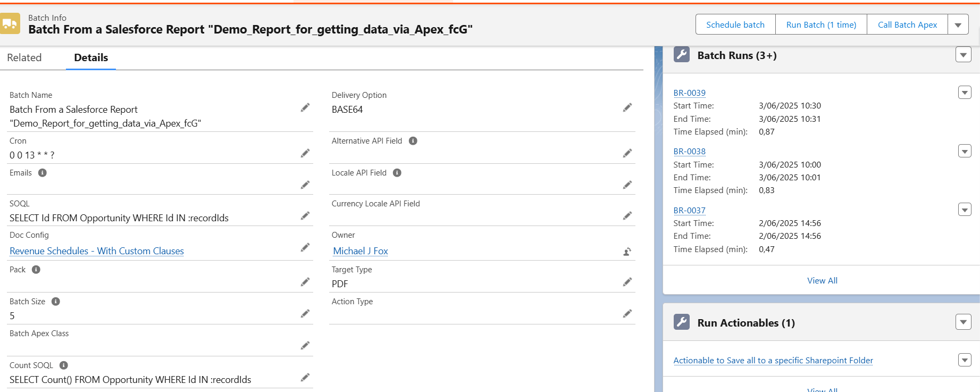Click the Time Elapsed value 0,87
The height and width of the screenshot is (392, 980).
[767, 132]
